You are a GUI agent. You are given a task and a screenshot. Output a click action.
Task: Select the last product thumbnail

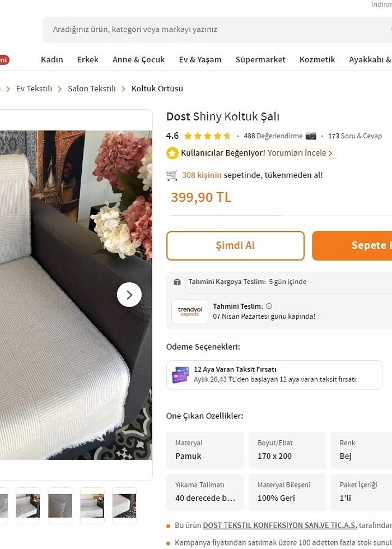tap(124, 505)
